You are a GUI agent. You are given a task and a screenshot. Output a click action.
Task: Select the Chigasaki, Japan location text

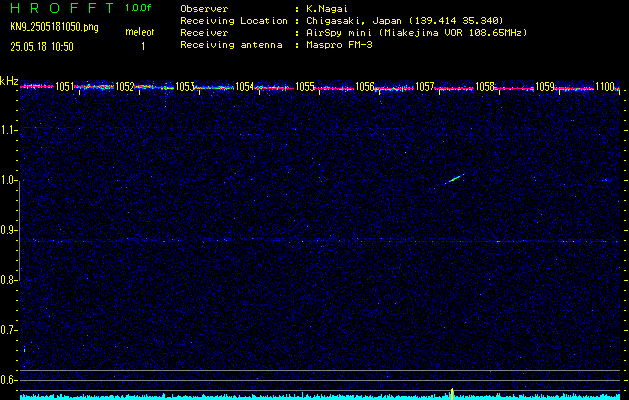point(405,21)
